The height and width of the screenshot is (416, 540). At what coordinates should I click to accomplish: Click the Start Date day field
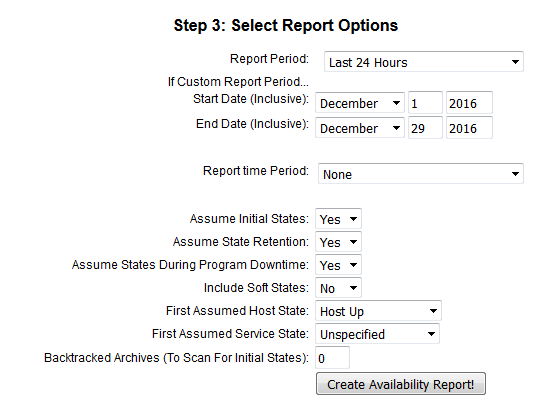pos(425,103)
